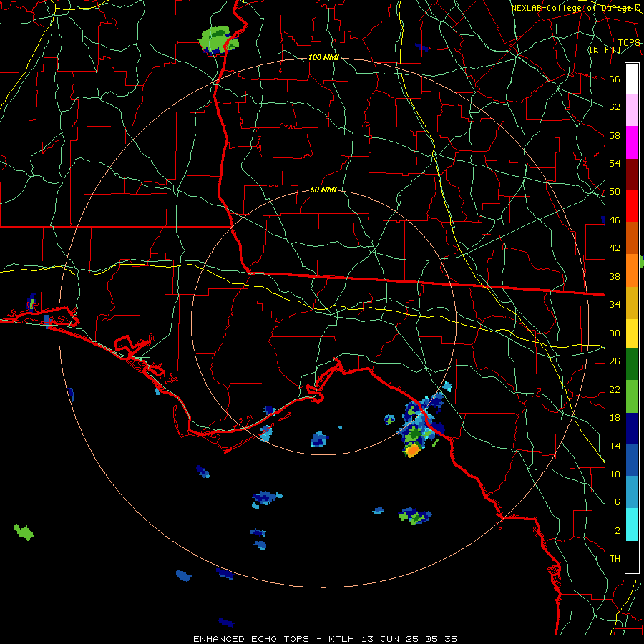Click the '14' legend value
The image size is (644, 644).
[x=615, y=446]
